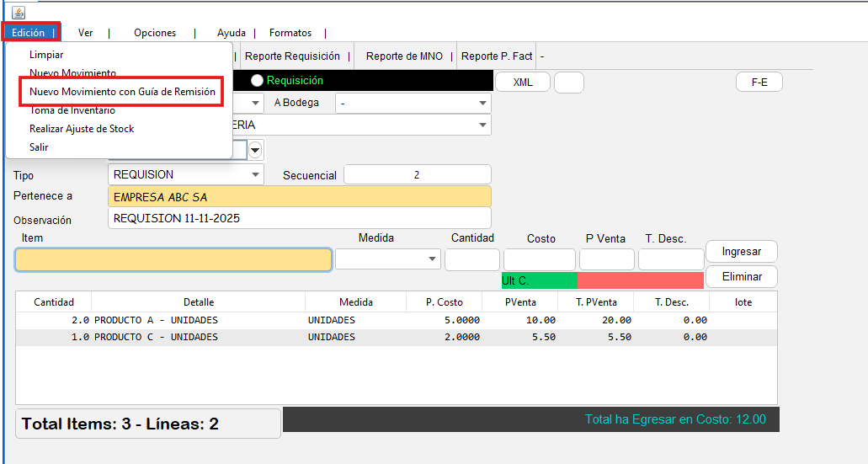The height and width of the screenshot is (464, 868).
Task: Click the F-E button
Action: pyautogui.click(x=759, y=83)
